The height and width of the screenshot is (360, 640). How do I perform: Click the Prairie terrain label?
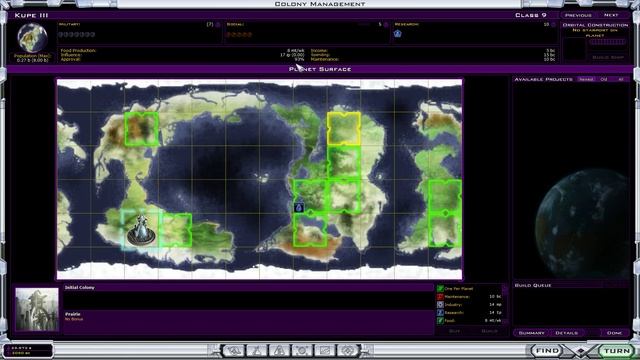click(x=73, y=314)
